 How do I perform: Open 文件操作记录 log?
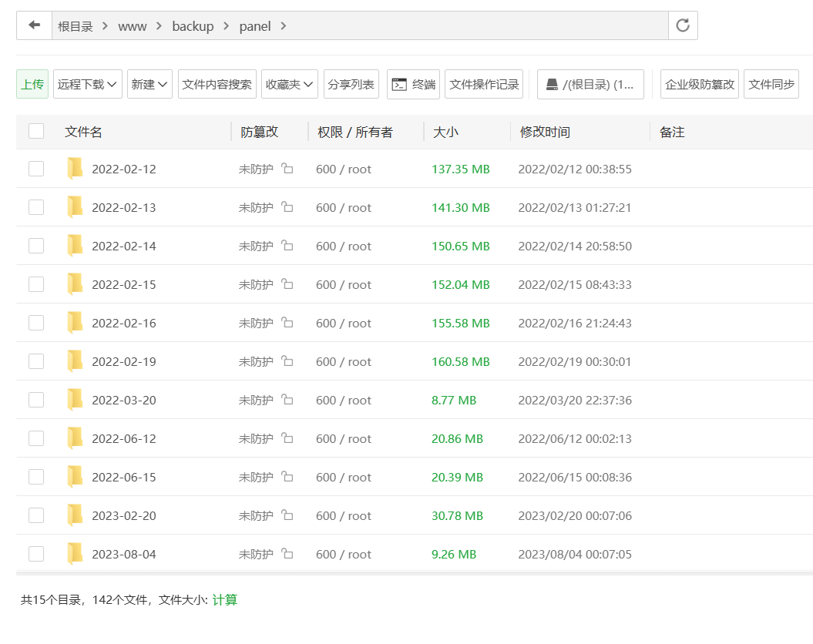[484, 84]
